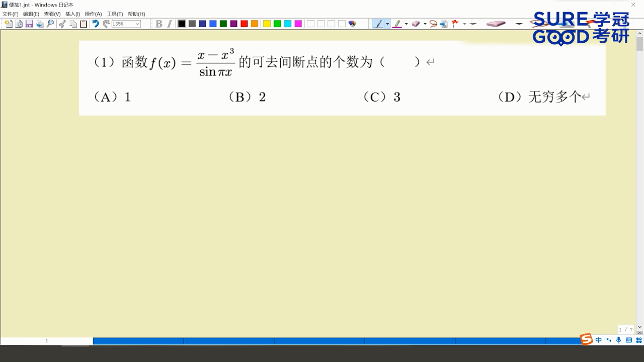Open the 帮助(H) menu
Image resolution: width=644 pixels, height=362 pixels.
tap(136, 14)
